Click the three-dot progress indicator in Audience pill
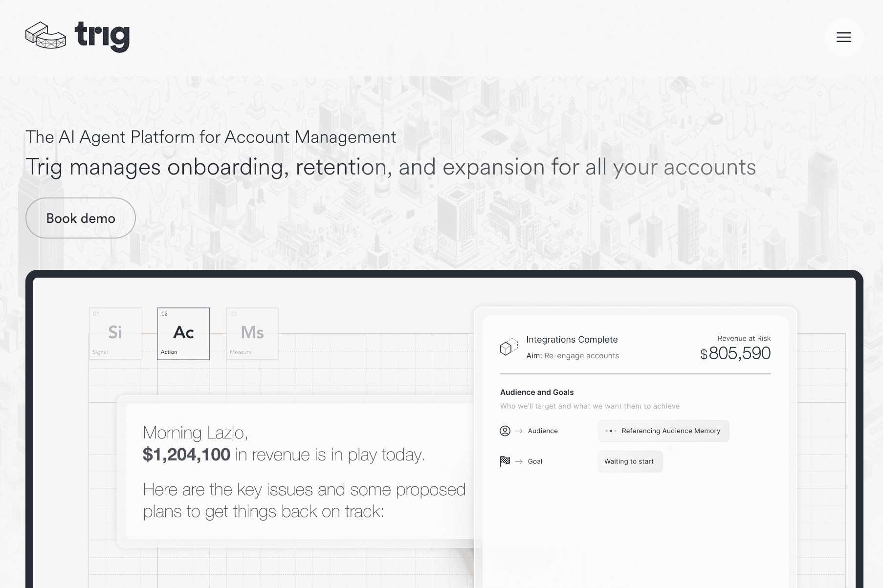 (x=610, y=431)
